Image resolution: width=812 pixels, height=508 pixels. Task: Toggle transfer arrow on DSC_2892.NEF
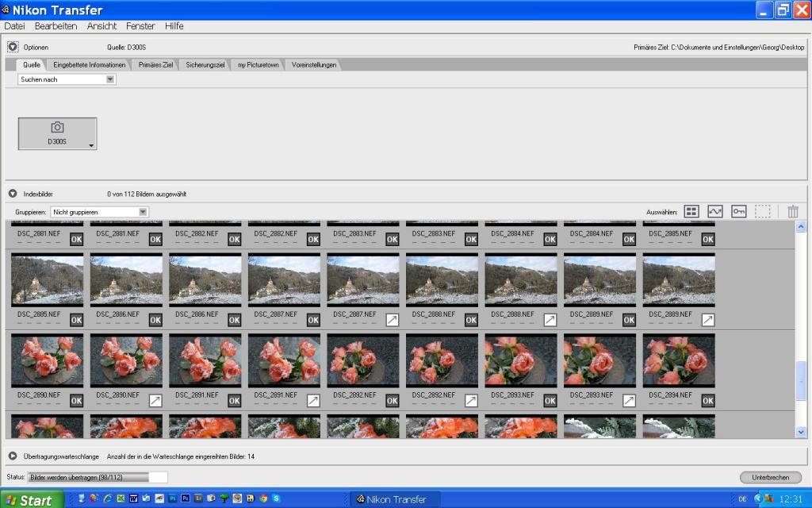471,401
